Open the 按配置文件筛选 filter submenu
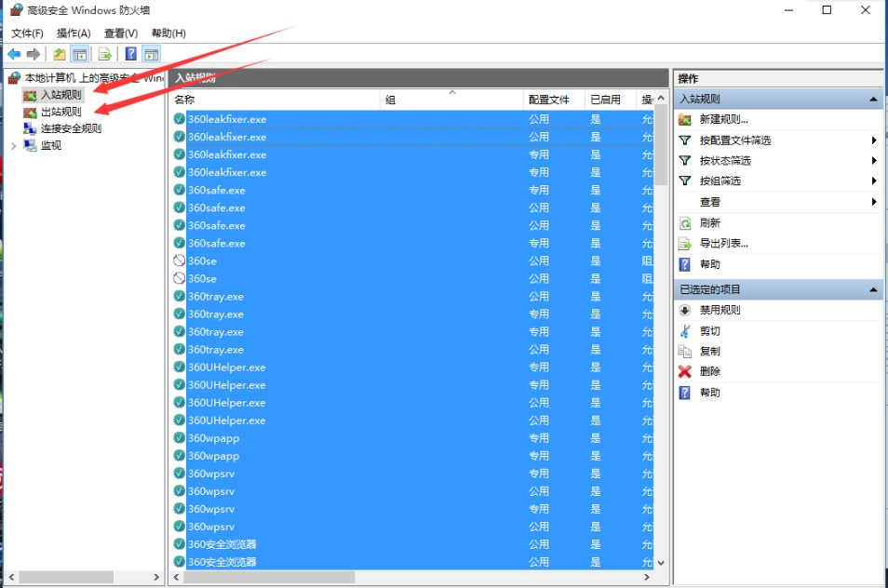This screenshot has width=888, height=588. [735, 140]
